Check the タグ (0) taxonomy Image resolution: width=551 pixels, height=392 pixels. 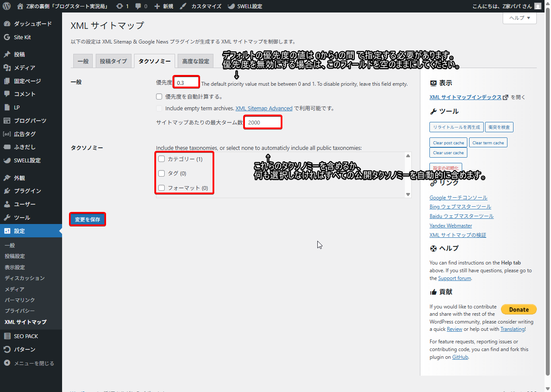click(162, 173)
